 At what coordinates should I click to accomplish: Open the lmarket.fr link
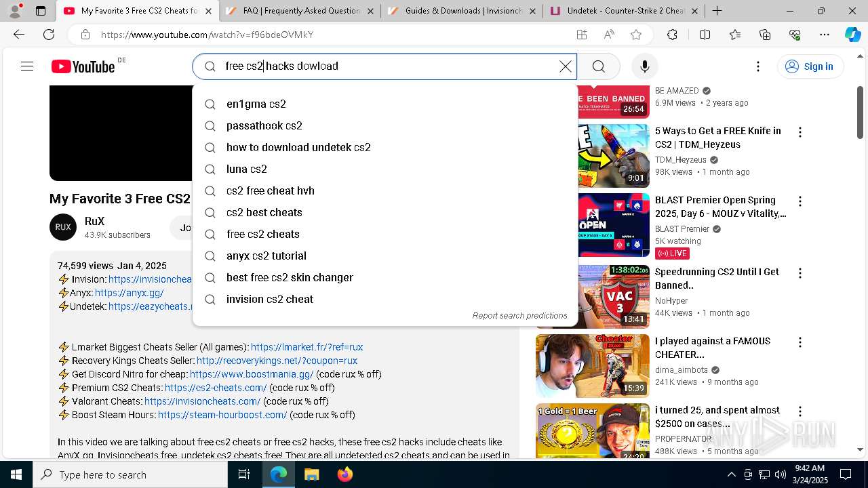pos(307,347)
